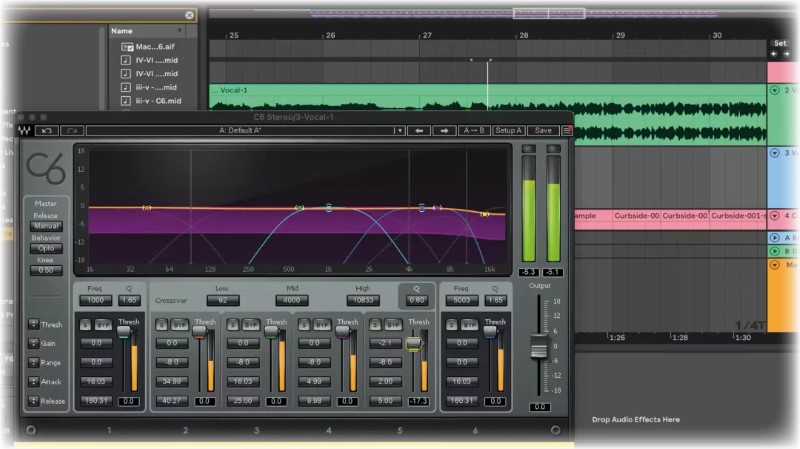Click the right arrow under the Set button
Screen dimensions: 800x449
point(786,54)
